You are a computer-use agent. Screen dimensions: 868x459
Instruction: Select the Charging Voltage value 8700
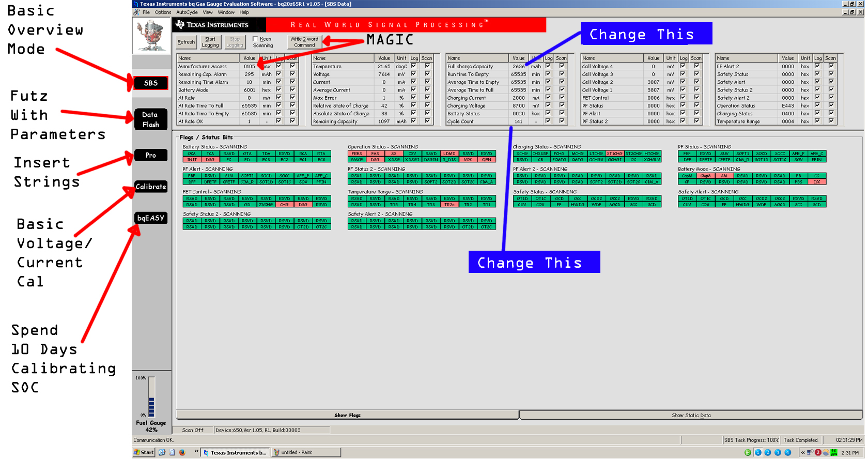point(519,105)
